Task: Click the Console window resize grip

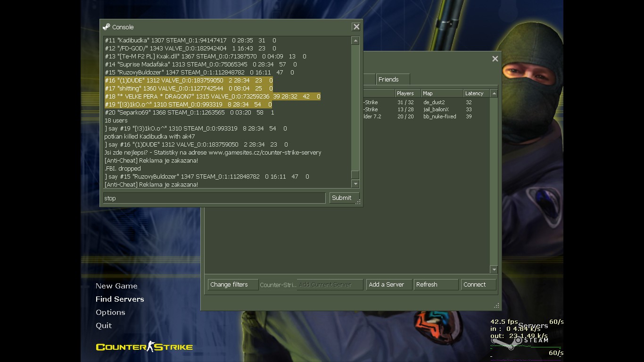Action: click(358, 202)
